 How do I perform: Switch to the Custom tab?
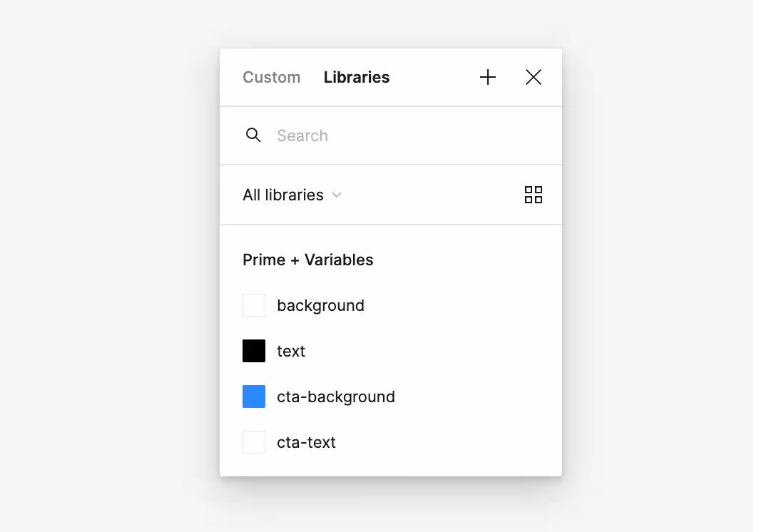271,77
